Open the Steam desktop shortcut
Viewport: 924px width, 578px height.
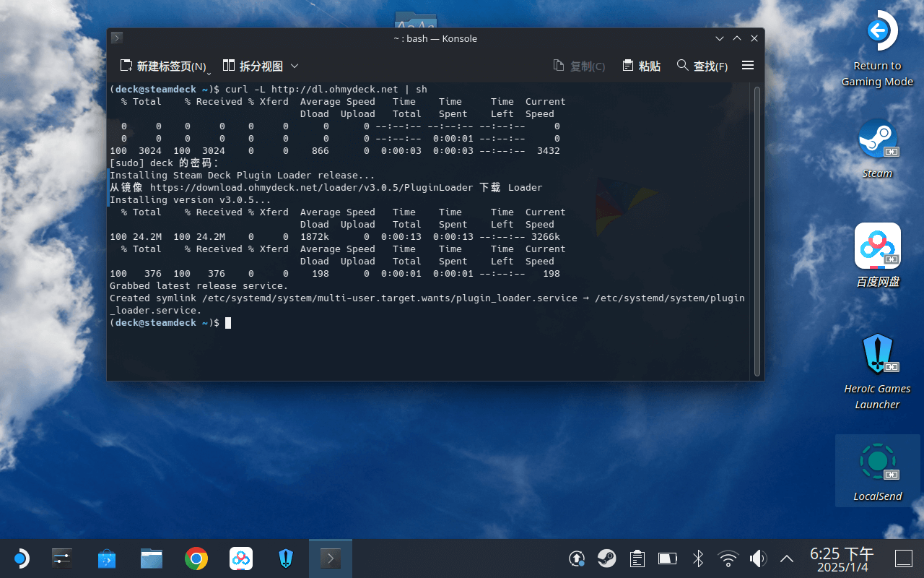(x=877, y=138)
